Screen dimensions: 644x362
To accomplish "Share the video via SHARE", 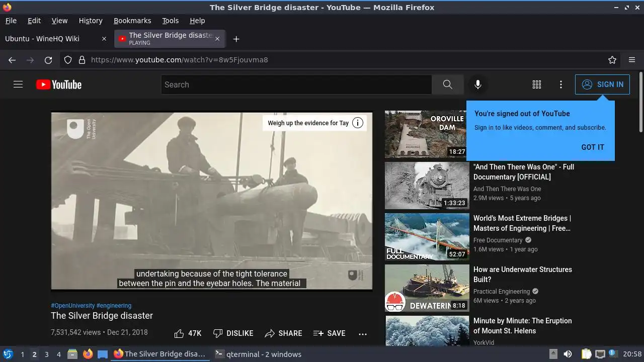I will pyautogui.click(x=283, y=333).
